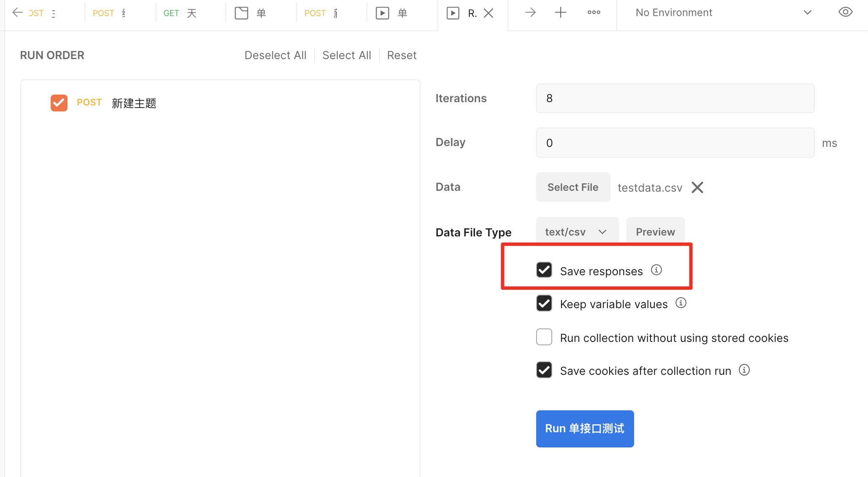Show info for Keep variable values
This screenshot has width=868, height=477.
[x=681, y=303]
